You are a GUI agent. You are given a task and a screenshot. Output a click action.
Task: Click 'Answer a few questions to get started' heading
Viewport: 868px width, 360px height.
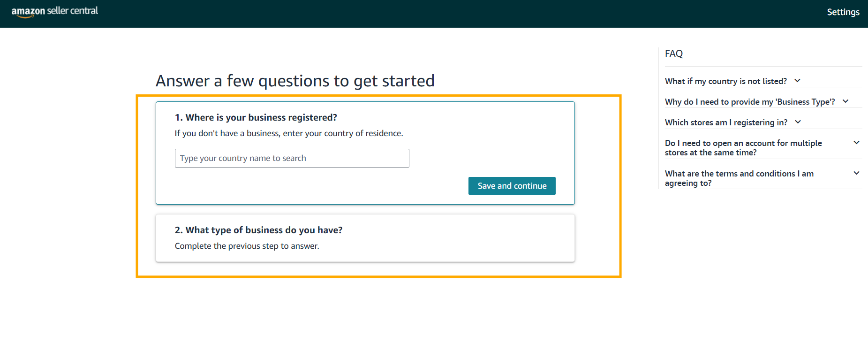(295, 81)
